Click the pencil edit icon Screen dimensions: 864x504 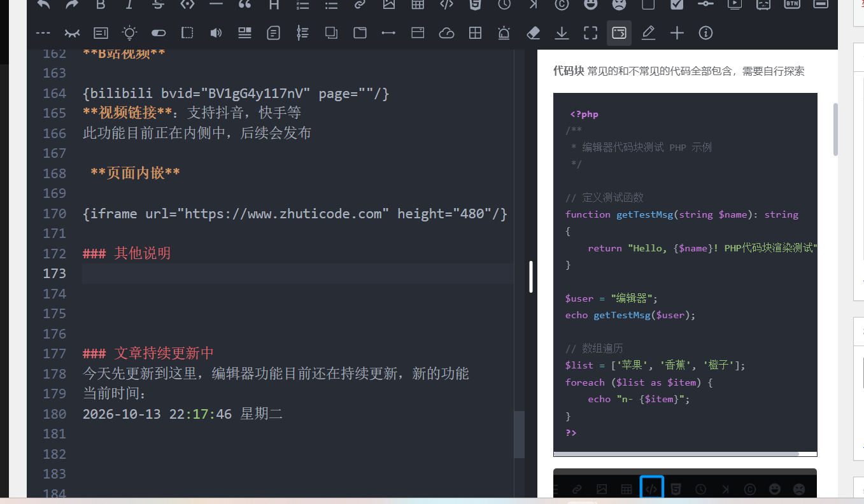(x=648, y=32)
